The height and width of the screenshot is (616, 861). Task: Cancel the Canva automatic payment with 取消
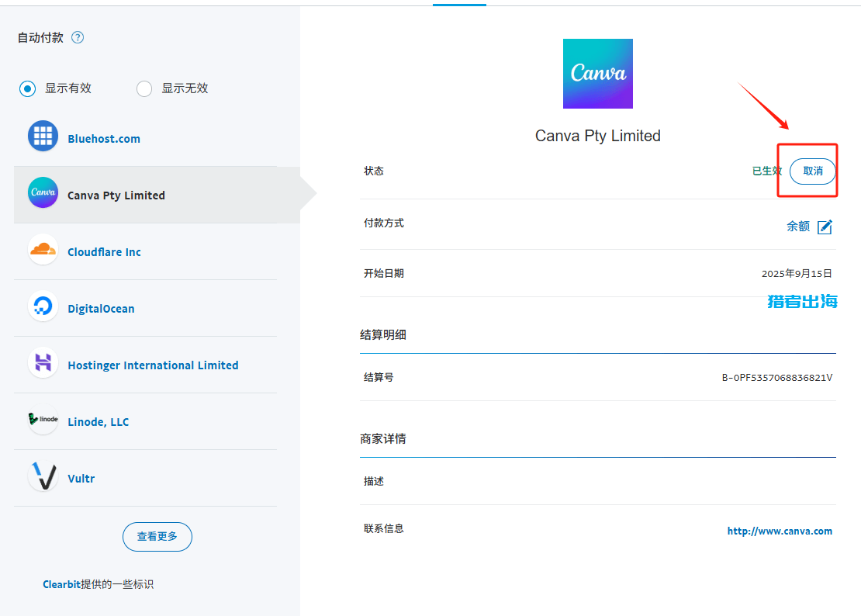click(x=813, y=171)
